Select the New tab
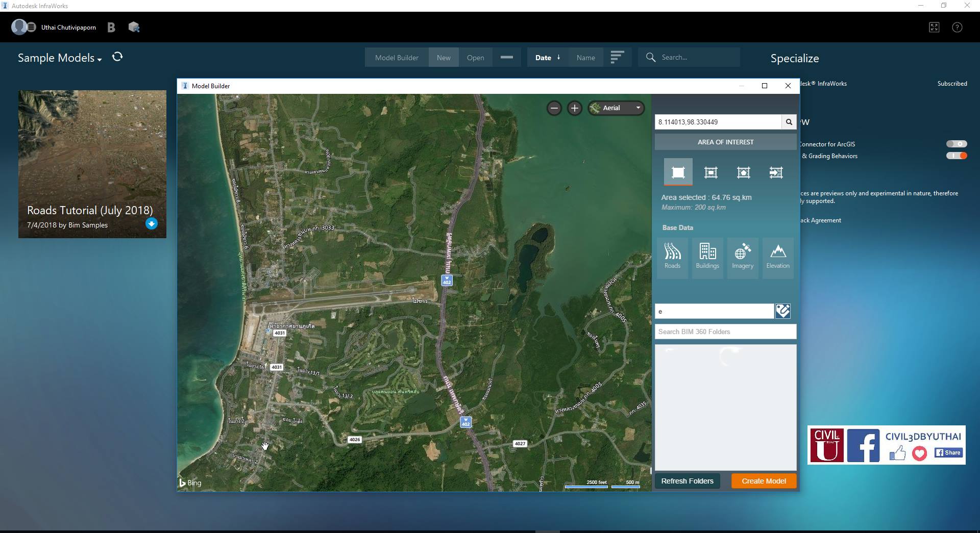Viewport: 980px width, 533px height. pyautogui.click(x=444, y=58)
